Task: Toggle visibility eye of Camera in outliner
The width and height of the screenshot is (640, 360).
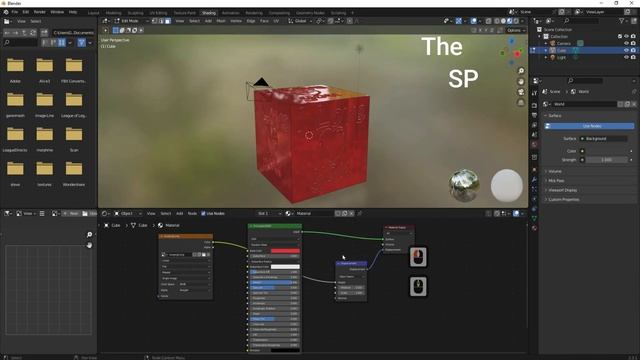Action: click(626, 43)
